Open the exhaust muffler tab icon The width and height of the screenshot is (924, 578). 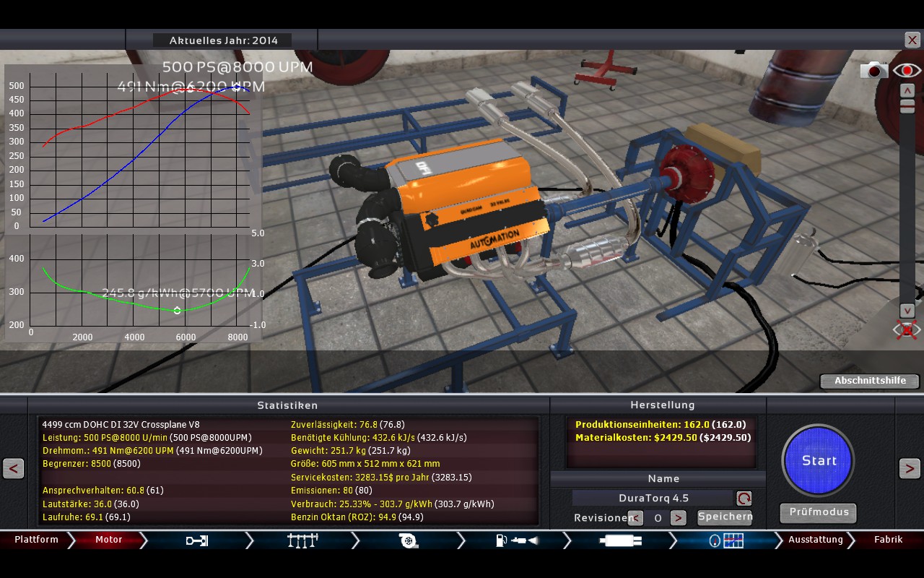[x=621, y=540]
